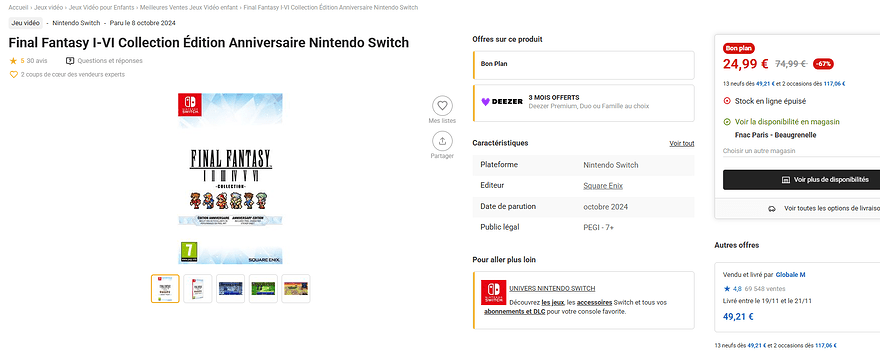Click the green store availability icon
The height and width of the screenshot is (361, 880).
(727, 122)
